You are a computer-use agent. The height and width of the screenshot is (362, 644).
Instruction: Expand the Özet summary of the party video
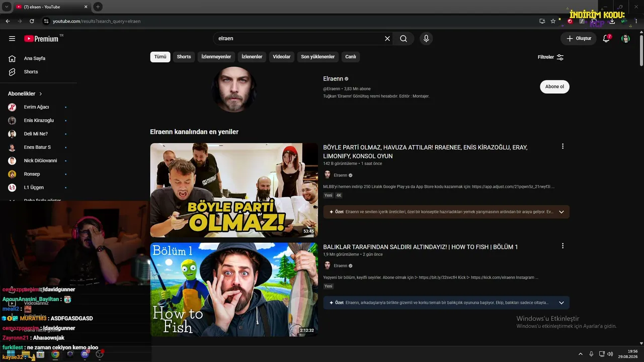pyautogui.click(x=561, y=212)
